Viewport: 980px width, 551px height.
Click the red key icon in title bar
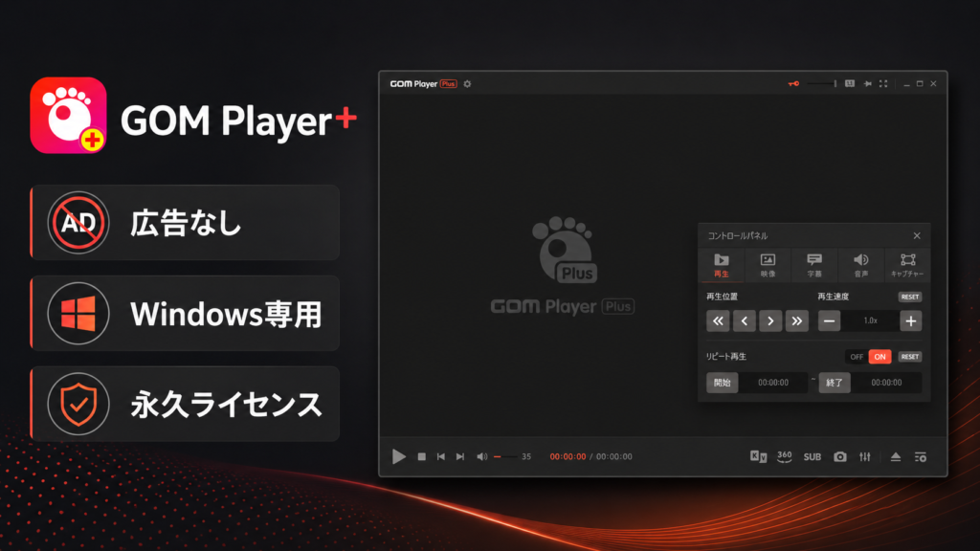point(793,84)
